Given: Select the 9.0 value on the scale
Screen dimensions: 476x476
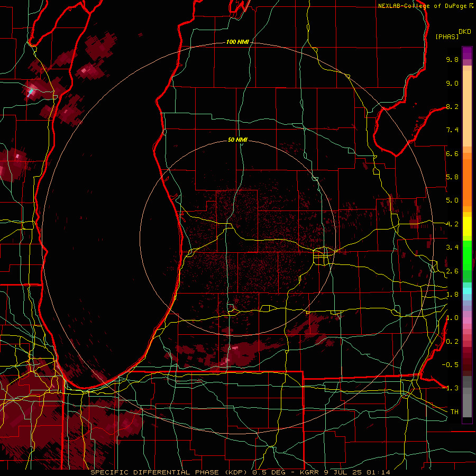Looking at the screenshot, I should tap(452, 83).
